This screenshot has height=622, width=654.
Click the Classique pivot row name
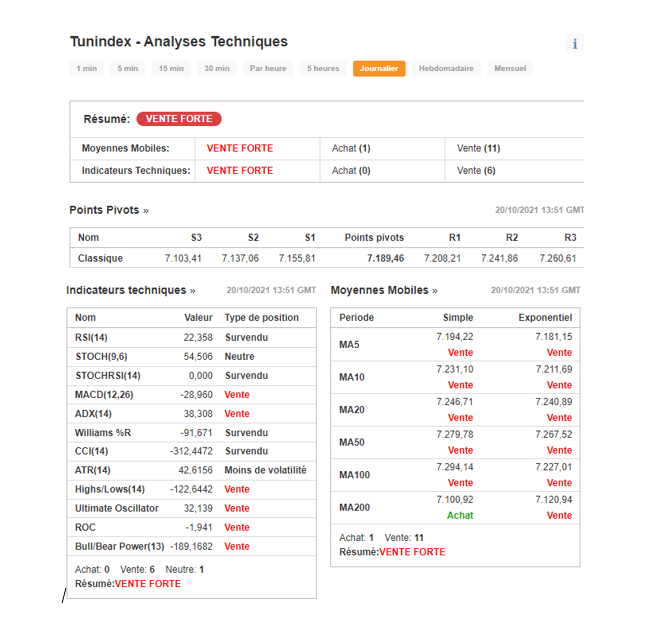(100, 258)
